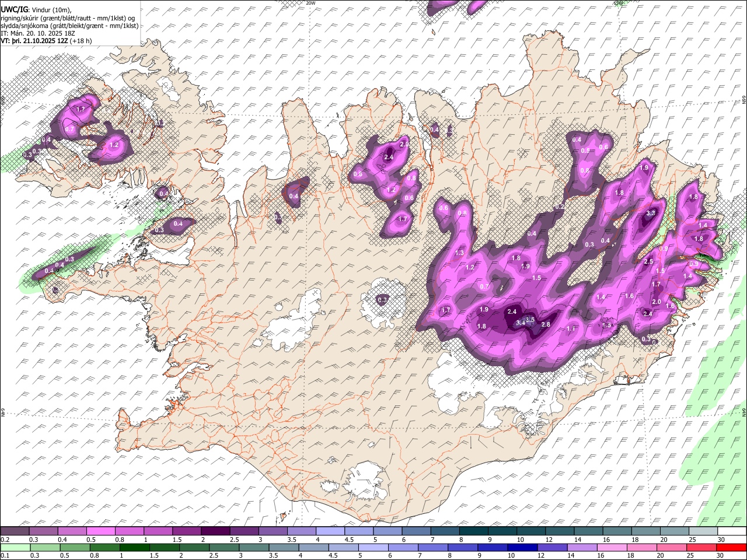The width and height of the screenshot is (747, 560).
Task: Pick the darkest purple swatch labeled 2
Action: coord(215,531)
